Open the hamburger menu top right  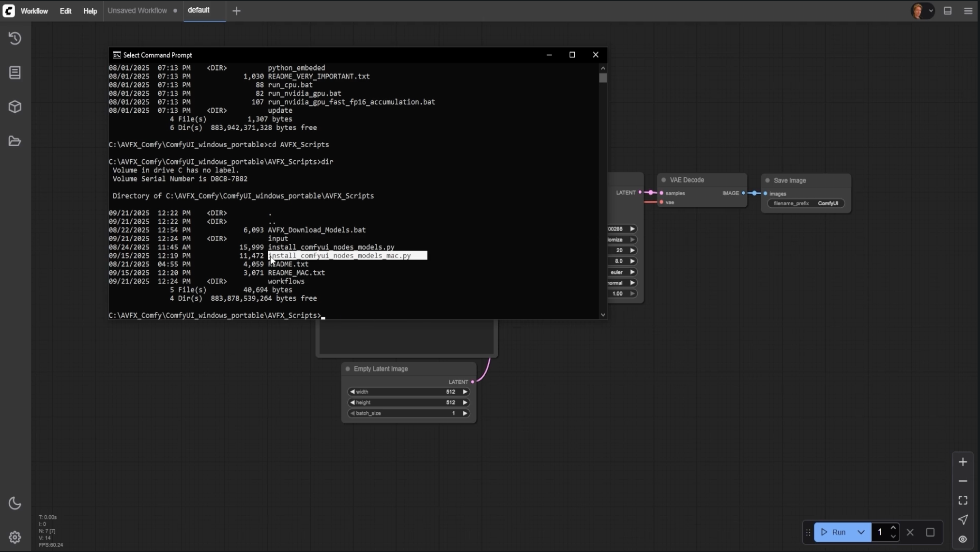pyautogui.click(x=967, y=11)
